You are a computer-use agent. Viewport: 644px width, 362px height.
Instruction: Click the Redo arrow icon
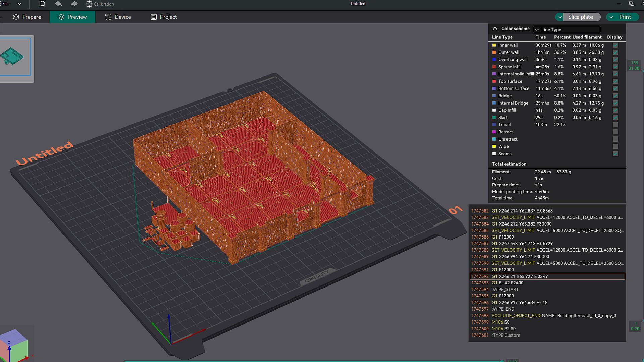click(74, 4)
